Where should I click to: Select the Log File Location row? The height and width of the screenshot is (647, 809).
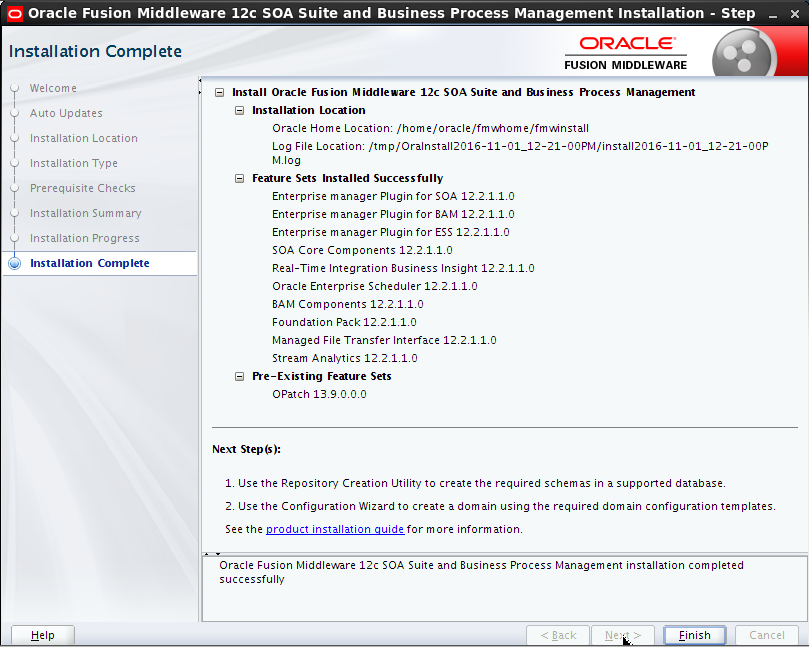[x=520, y=153]
